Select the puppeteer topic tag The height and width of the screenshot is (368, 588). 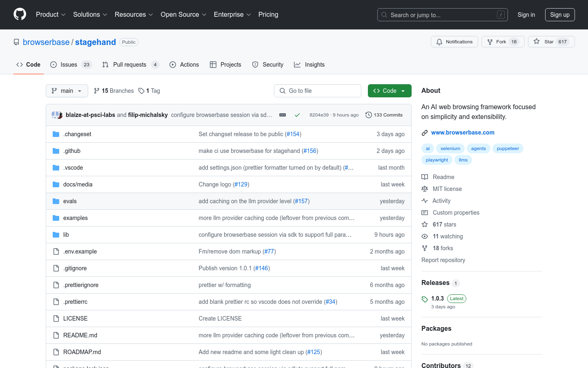coord(508,148)
